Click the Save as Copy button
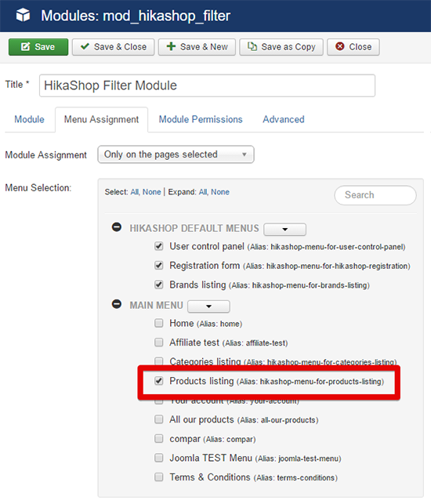Image resolution: width=431 pixels, height=504 pixels. (x=281, y=47)
